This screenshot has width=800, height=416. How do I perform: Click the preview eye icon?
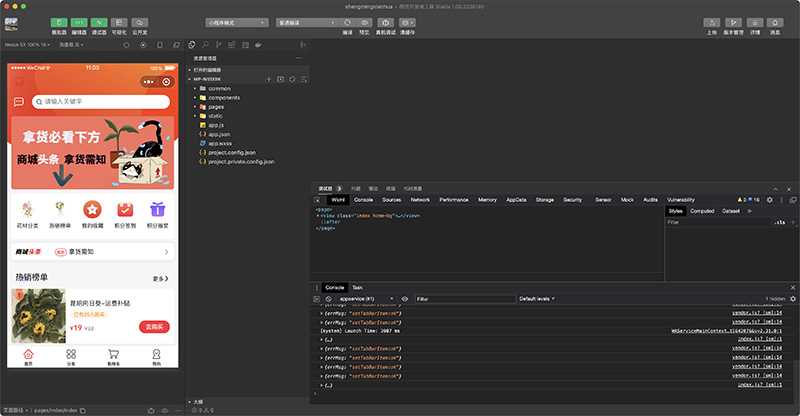point(364,22)
